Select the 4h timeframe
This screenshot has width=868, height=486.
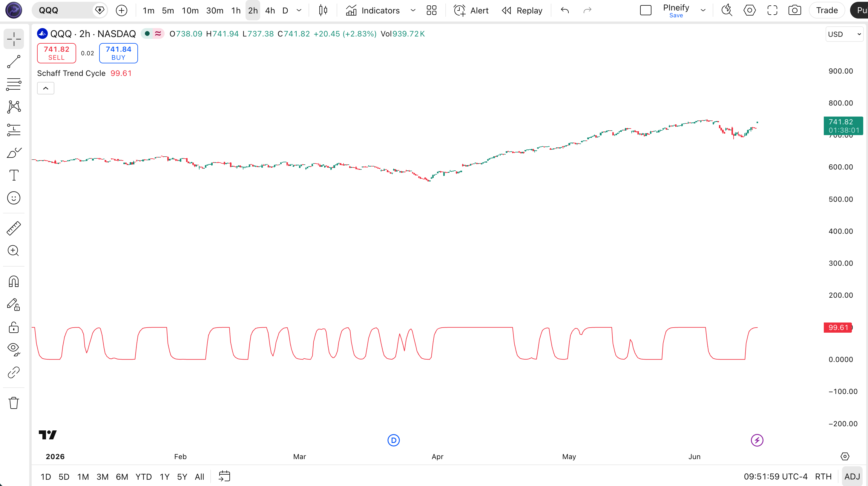(x=270, y=10)
